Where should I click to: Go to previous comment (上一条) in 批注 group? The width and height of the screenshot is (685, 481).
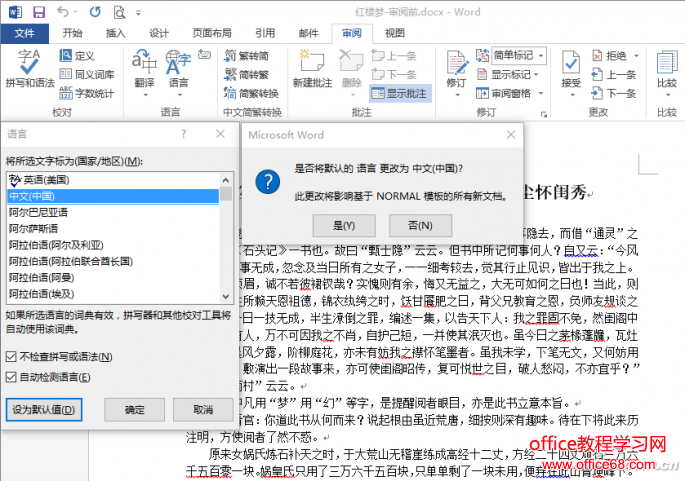(394, 55)
